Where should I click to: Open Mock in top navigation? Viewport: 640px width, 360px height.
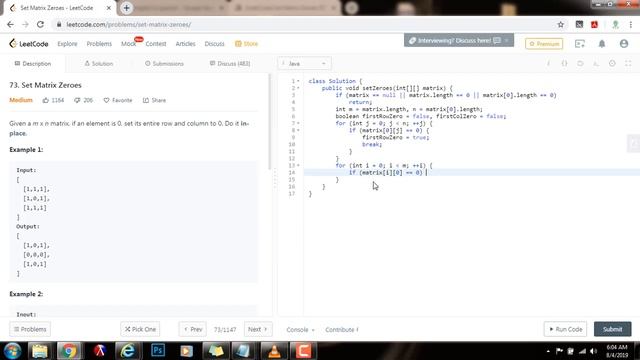129,44
